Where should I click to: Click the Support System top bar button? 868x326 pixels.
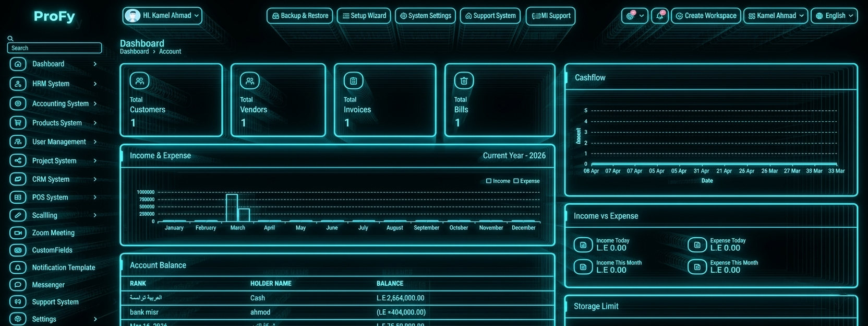[x=490, y=16]
